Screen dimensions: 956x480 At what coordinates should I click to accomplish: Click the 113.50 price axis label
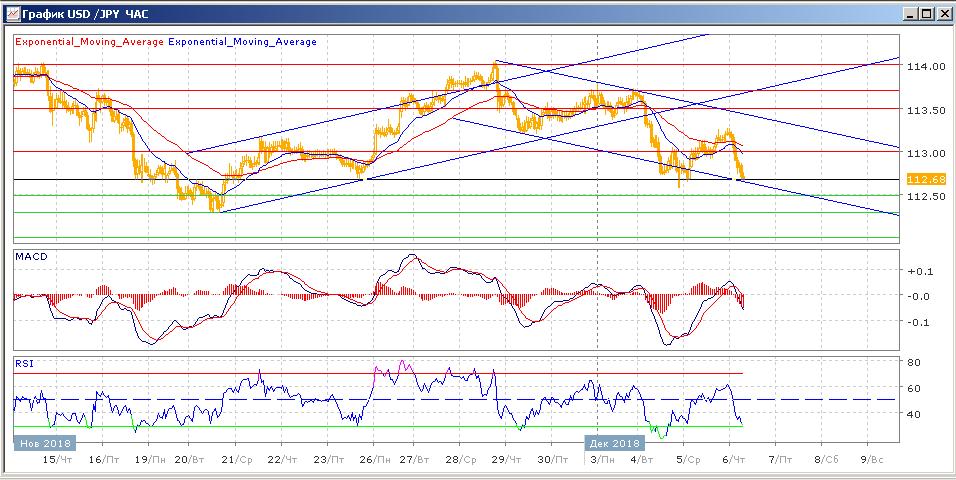925,109
